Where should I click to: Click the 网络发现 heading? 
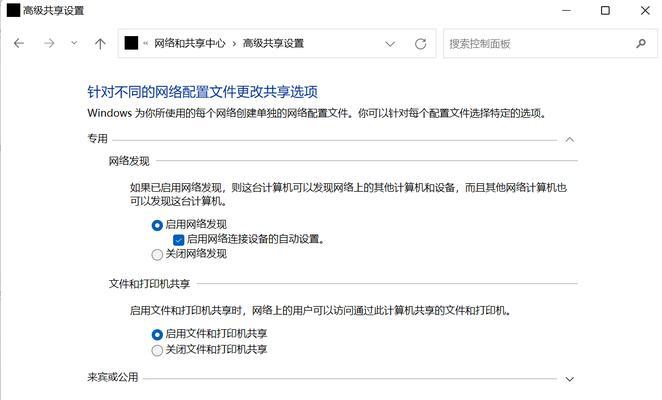tap(129, 161)
